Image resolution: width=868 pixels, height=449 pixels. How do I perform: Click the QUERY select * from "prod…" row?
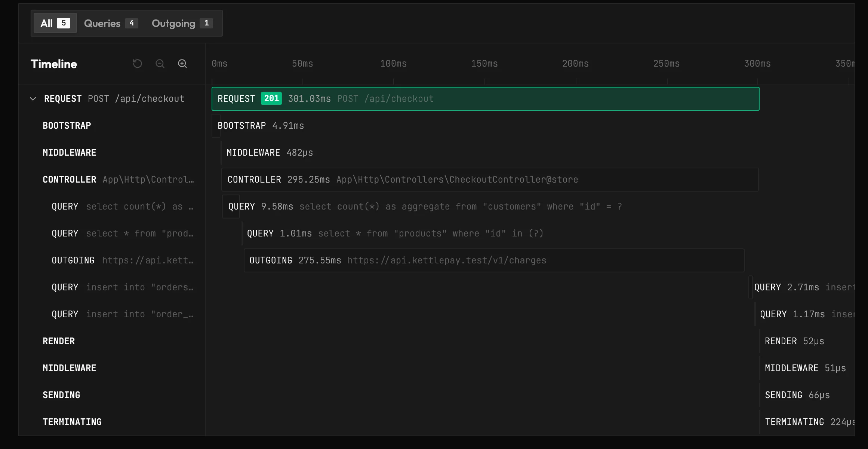(112, 233)
